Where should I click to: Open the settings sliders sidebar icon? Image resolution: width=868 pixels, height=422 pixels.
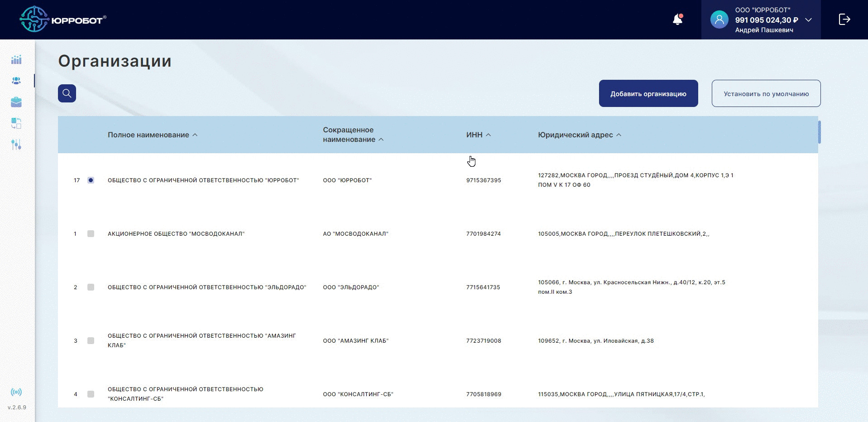[x=16, y=145]
